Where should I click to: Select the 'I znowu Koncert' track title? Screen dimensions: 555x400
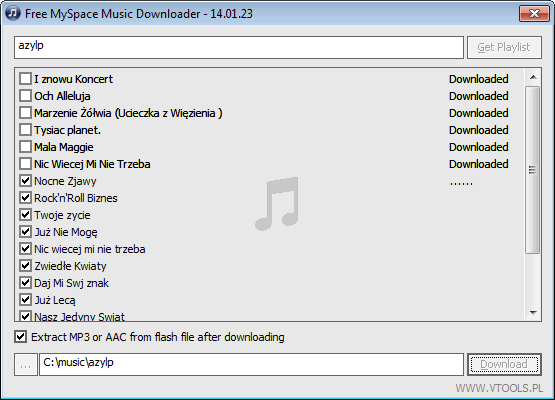click(x=74, y=79)
